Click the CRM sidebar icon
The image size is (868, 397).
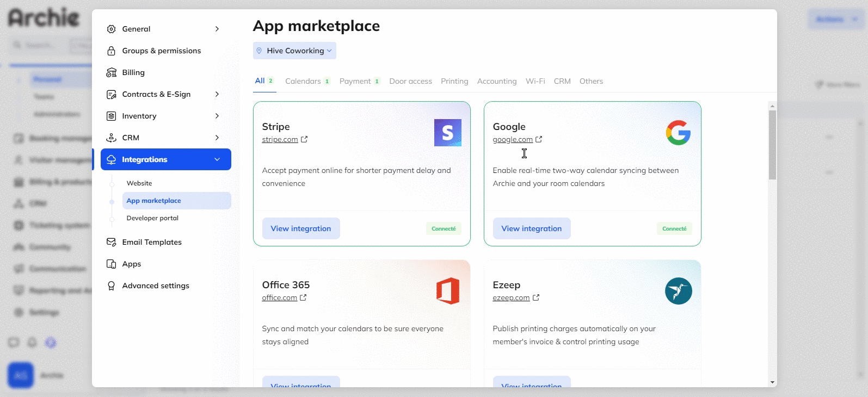(x=111, y=138)
